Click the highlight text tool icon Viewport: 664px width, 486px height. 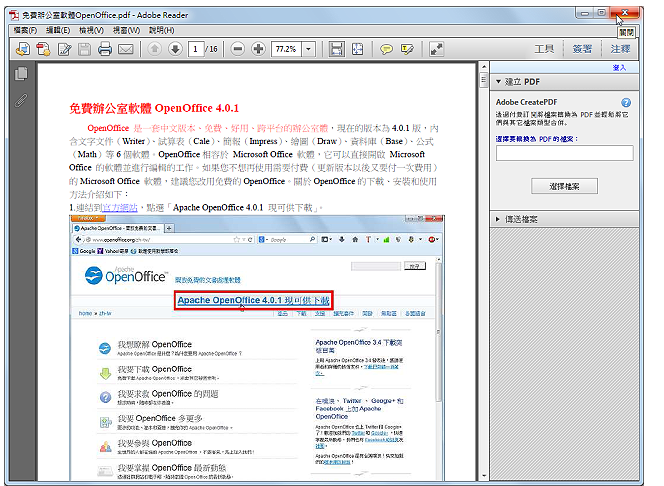point(407,49)
